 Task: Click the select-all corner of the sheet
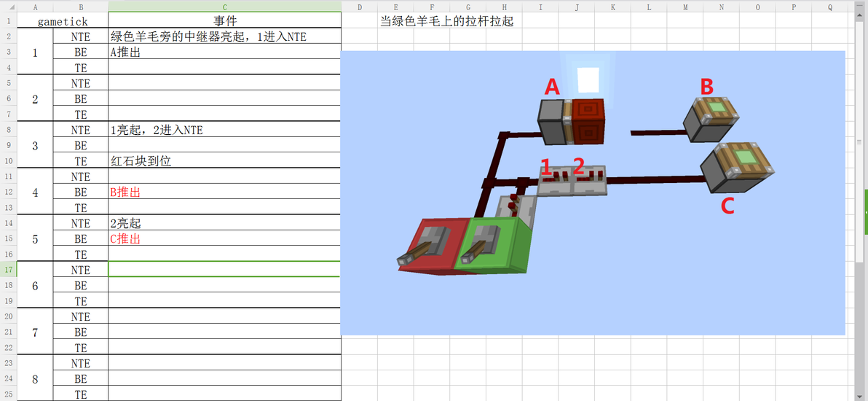click(x=8, y=7)
